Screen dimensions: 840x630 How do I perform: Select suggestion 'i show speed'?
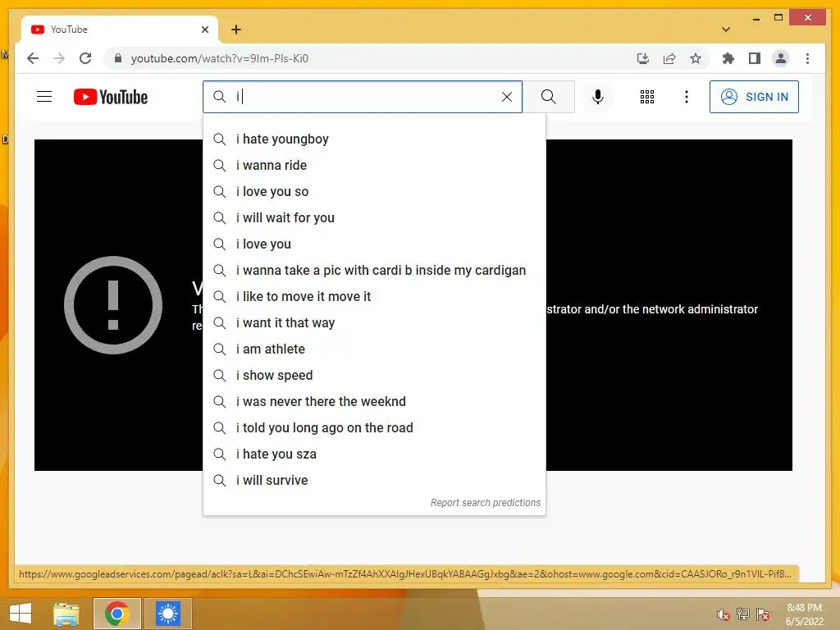374,376
